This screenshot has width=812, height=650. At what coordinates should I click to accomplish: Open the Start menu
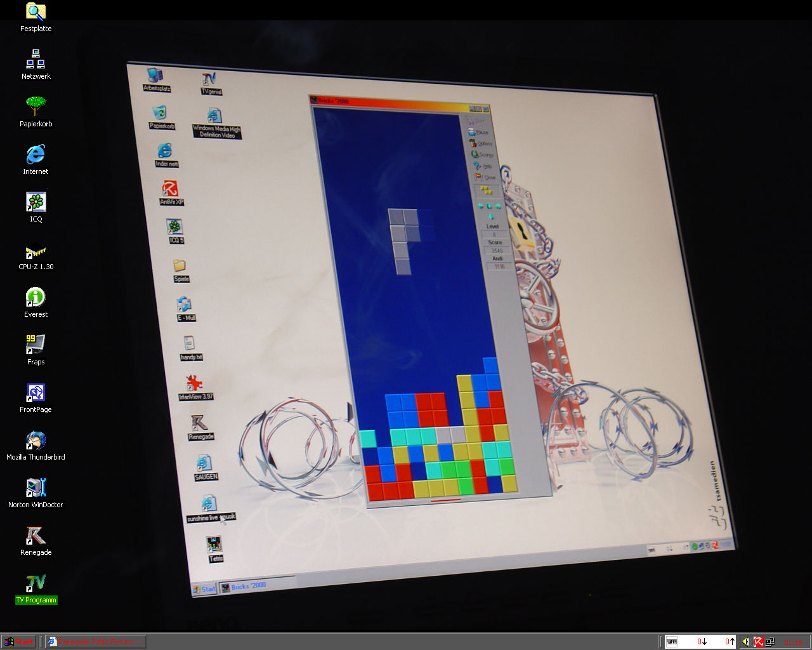pyautogui.click(x=18, y=642)
